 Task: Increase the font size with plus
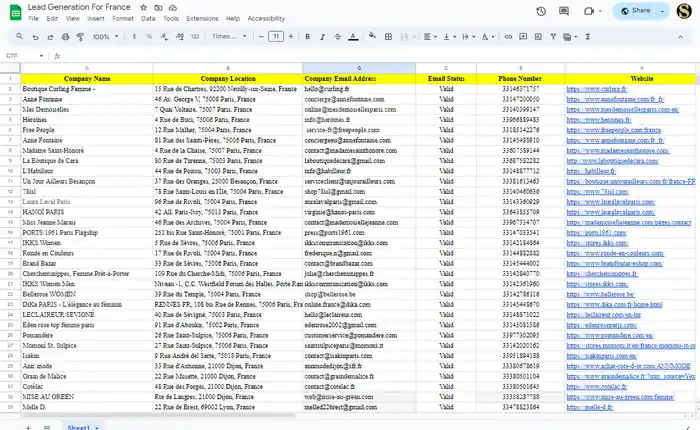click(291, 37)
